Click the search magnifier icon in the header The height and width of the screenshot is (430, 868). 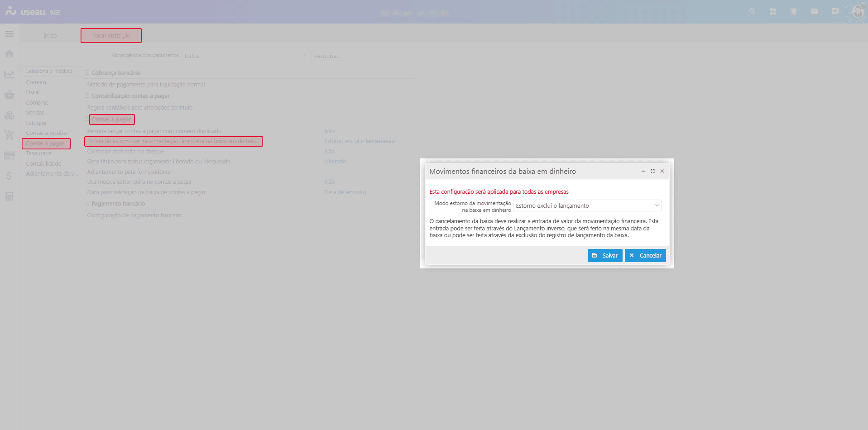[753, 11]
